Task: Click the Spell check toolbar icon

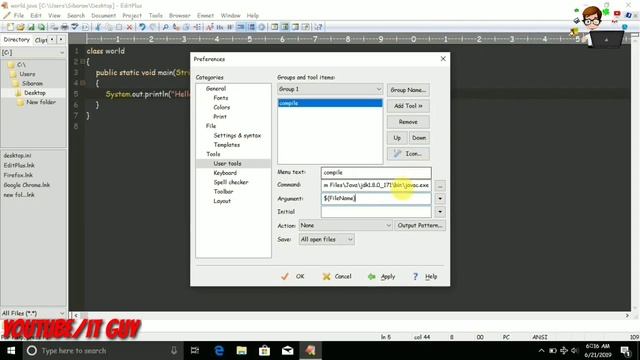Action: pos(75,27)
